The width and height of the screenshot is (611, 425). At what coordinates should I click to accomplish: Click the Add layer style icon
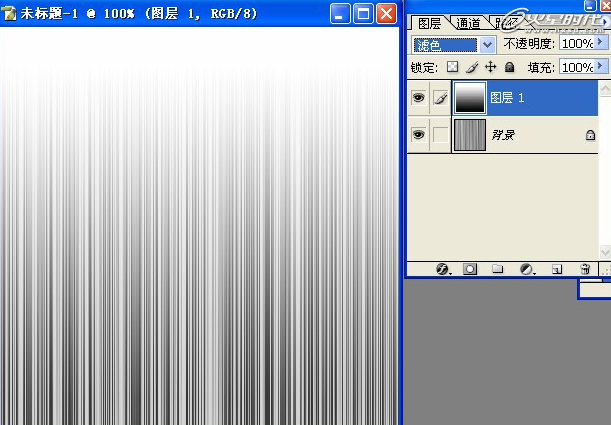444,269
